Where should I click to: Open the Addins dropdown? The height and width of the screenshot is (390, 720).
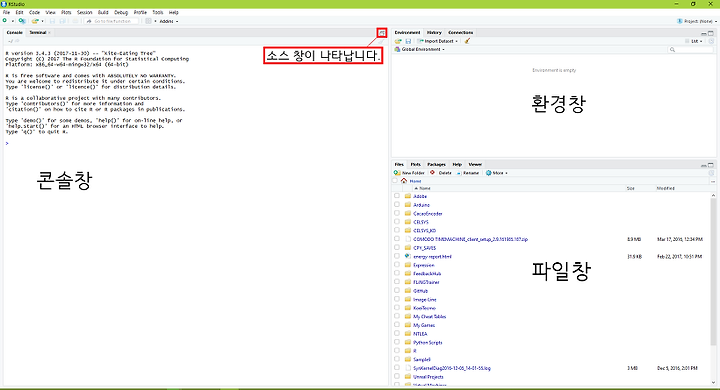[169, 21]
